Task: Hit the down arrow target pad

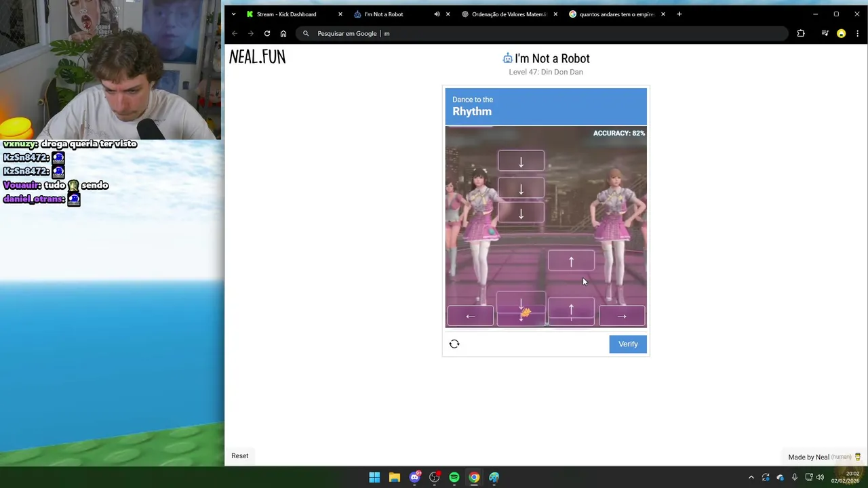Action: click(521, 316)
